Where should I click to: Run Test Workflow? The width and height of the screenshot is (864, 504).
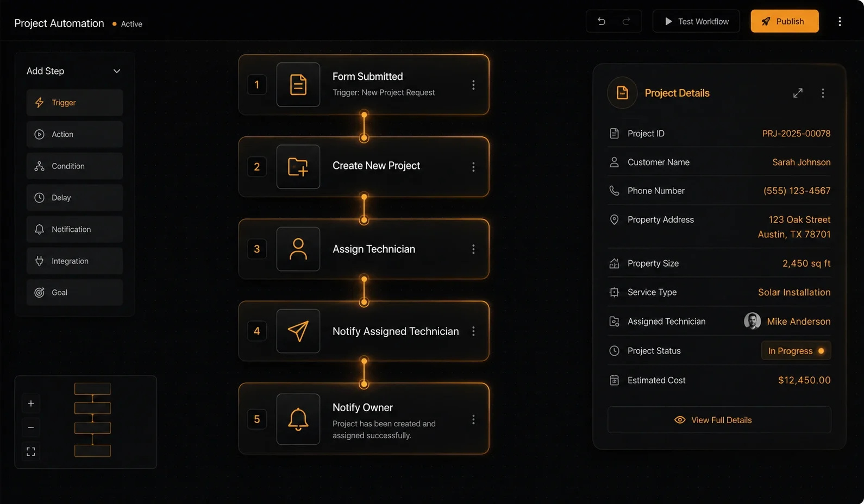pos(696,21)
